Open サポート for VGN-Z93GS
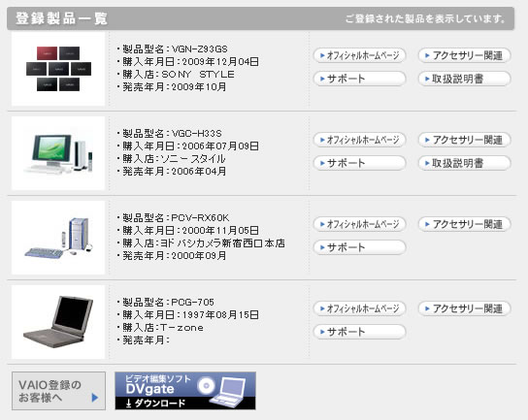Viewport: 528px width, 420px height. (360, 79)
